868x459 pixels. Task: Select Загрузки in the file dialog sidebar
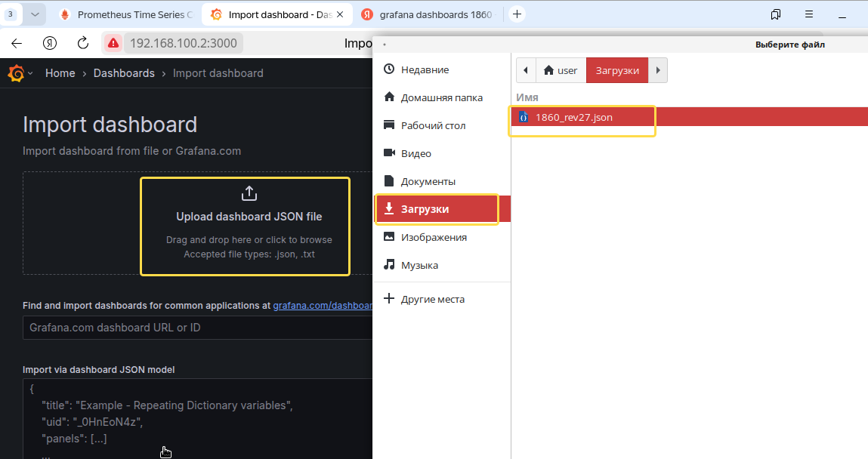442,209
